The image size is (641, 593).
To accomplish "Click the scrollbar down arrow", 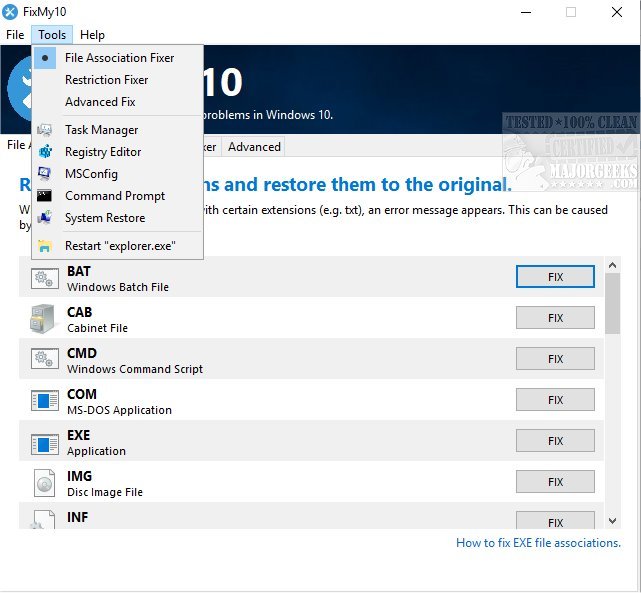I will [612, 521].
